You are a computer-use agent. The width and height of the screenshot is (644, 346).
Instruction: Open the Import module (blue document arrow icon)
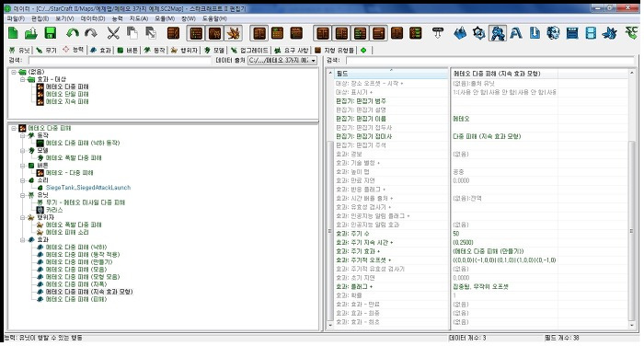535,33
